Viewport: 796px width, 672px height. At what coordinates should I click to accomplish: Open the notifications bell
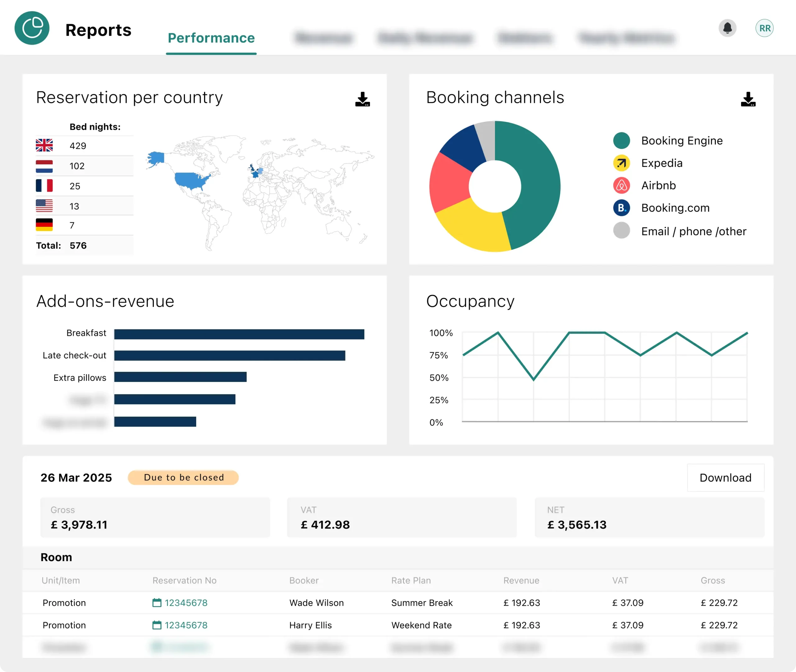pyautogui.click(x=727, y=28)
